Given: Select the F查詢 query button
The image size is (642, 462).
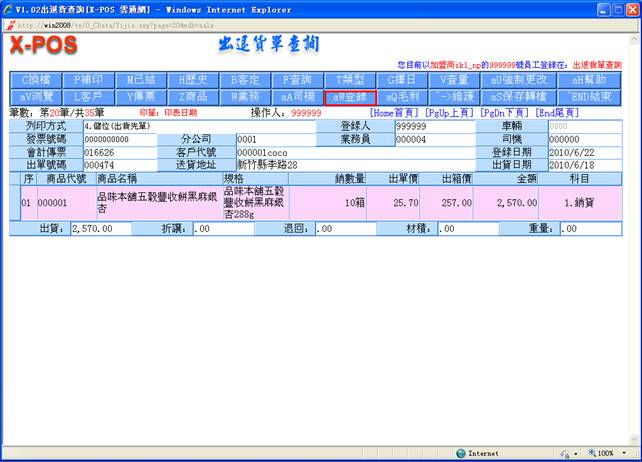Looking at the screenshot, I should click(297, 80).
